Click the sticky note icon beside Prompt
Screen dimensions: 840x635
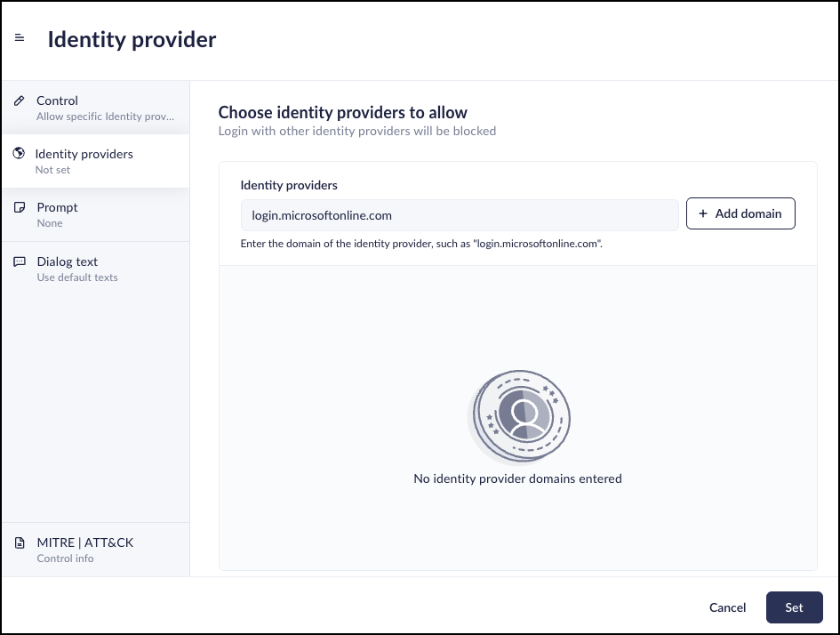click(x=20, y=207)
